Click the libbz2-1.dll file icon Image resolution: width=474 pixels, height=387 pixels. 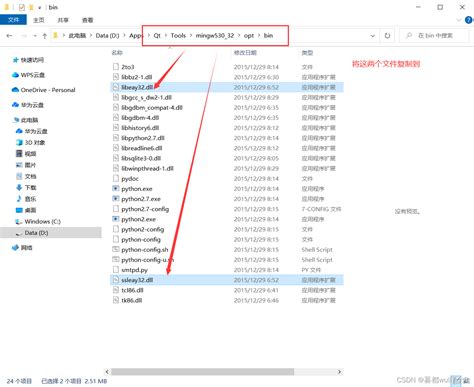(x=115, y=77)
